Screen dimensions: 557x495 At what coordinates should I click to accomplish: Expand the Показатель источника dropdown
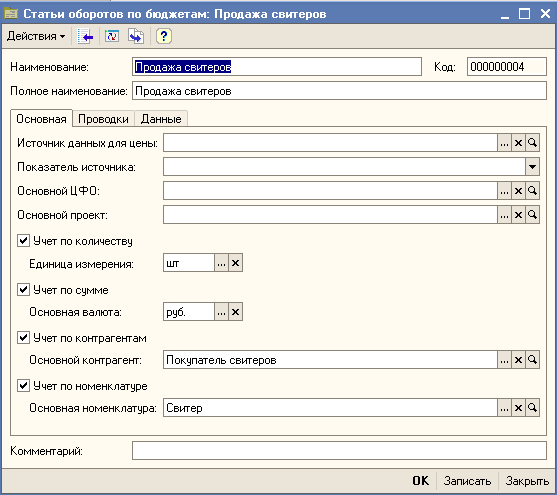(x=532, y=167)
